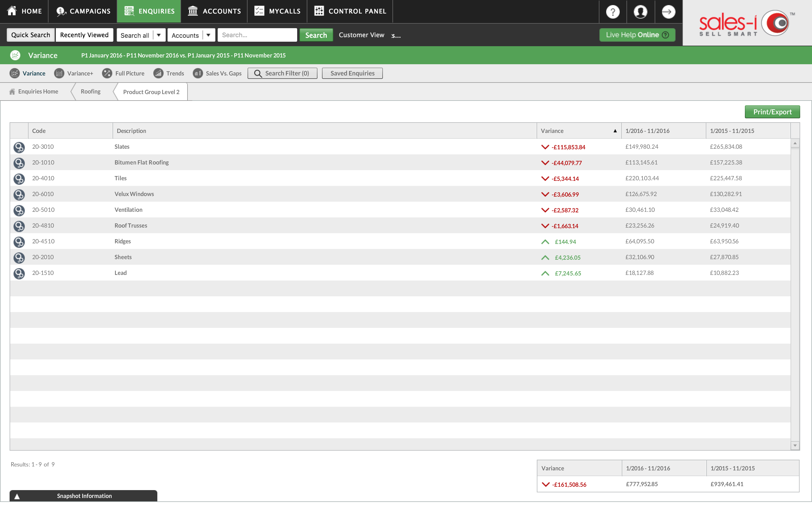
Task: Open Saved Enquiries
Action: pyautogui.click(x=352, y=74)
